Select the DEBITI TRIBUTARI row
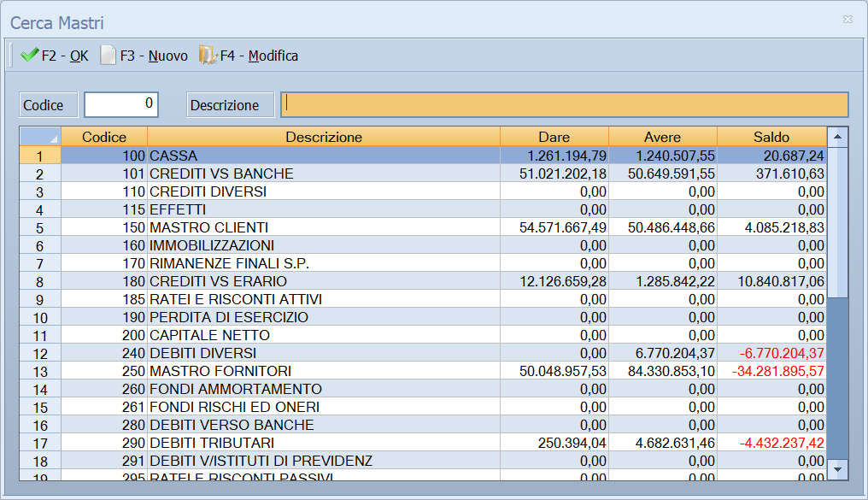 [x=423, y=443]
